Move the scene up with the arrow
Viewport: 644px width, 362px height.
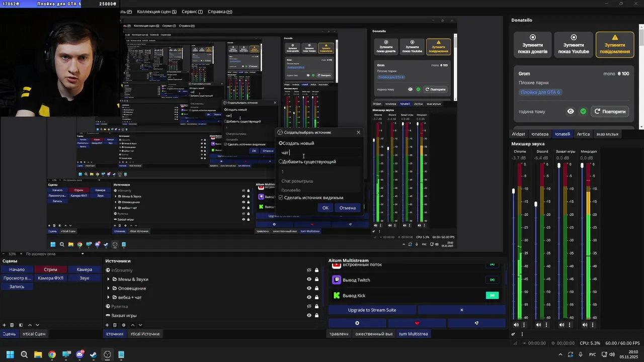29,325
